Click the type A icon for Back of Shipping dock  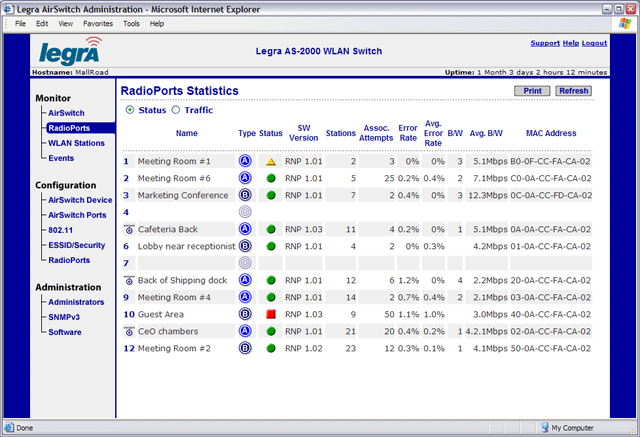(245, 280)
